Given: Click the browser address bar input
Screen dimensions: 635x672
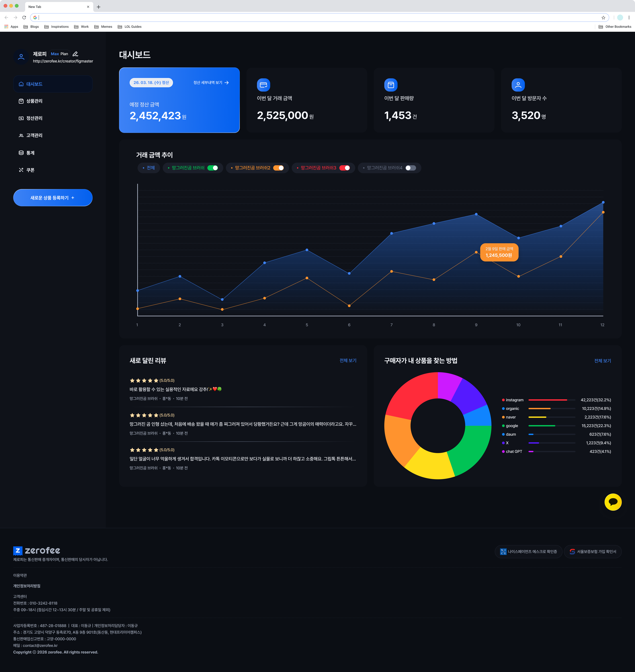Looking at the screenshot, I should 318,18.
